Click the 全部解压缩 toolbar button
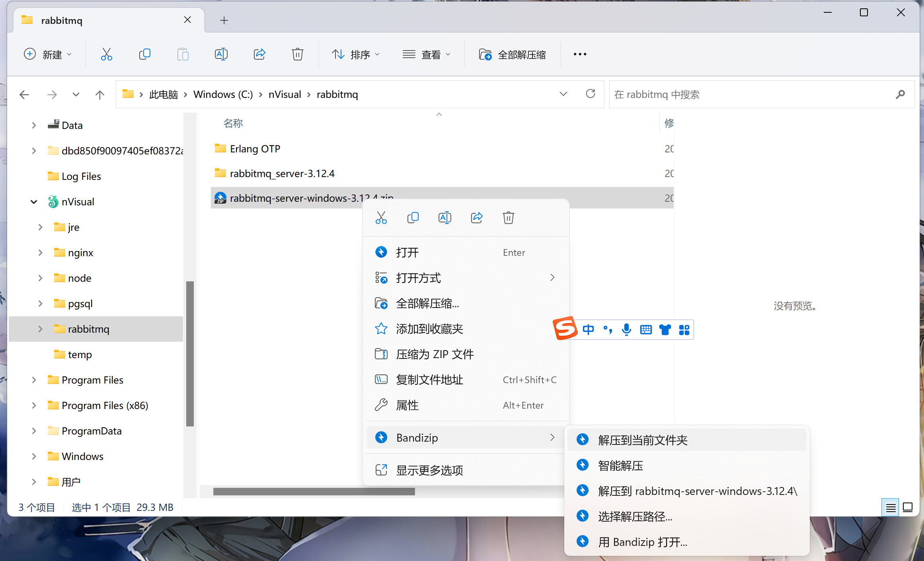924x561 pixels. (513, 55)
